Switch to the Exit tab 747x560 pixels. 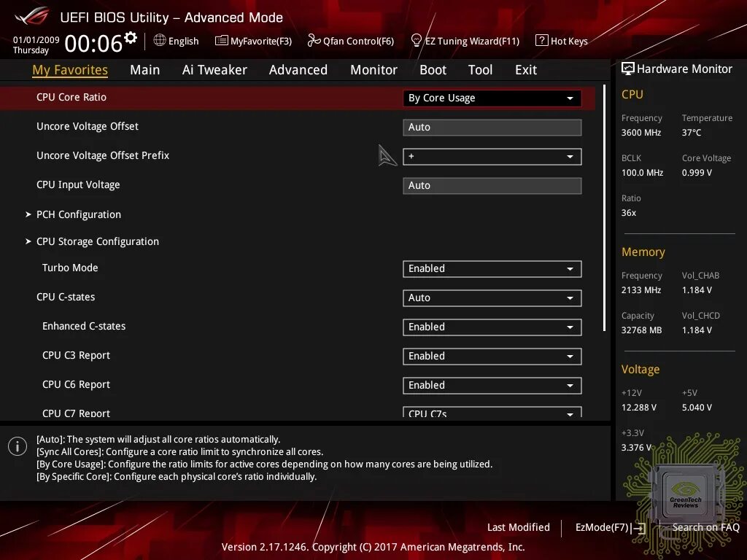click(526, 70)
